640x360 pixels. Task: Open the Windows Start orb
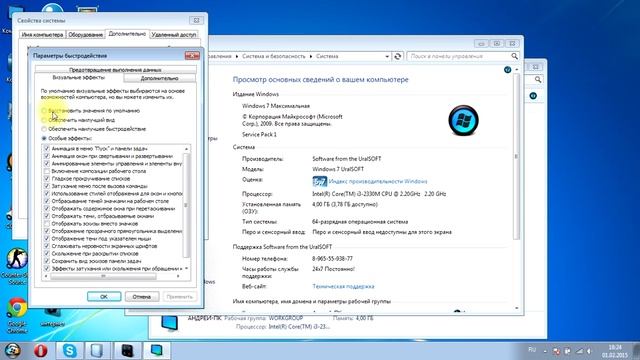(12, 350)
